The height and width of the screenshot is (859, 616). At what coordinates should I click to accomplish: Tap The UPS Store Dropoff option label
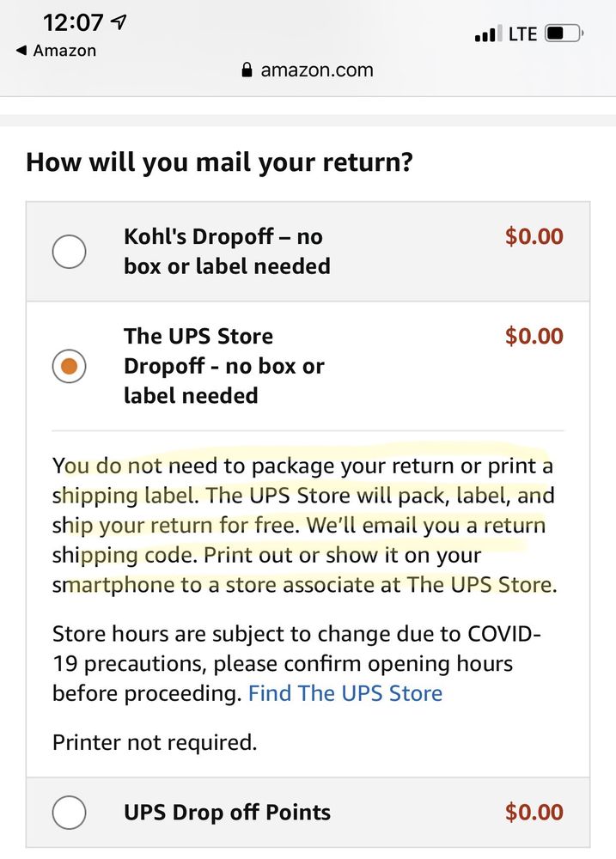pyautogui.click(x=223, y=366)
